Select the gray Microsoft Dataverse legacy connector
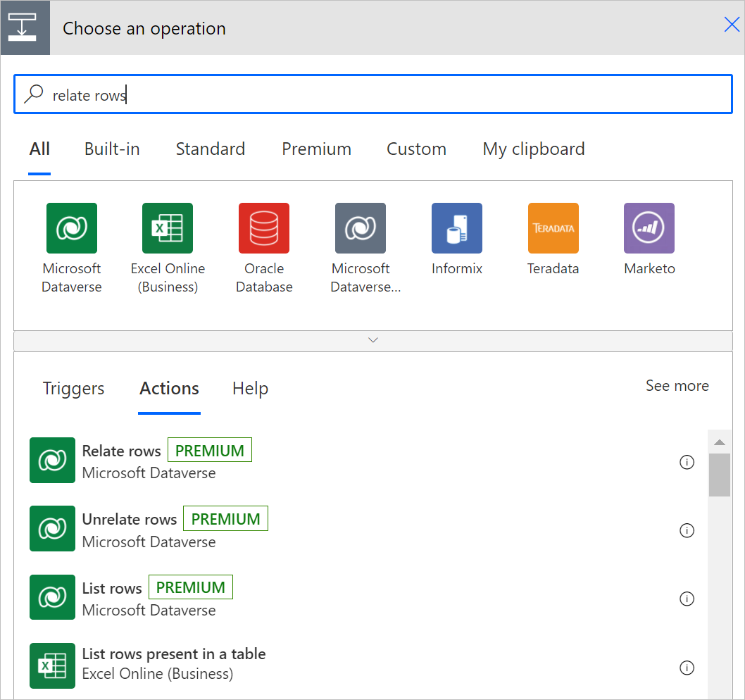Screen dimensions: 745x700 click(x=361, y=228)
